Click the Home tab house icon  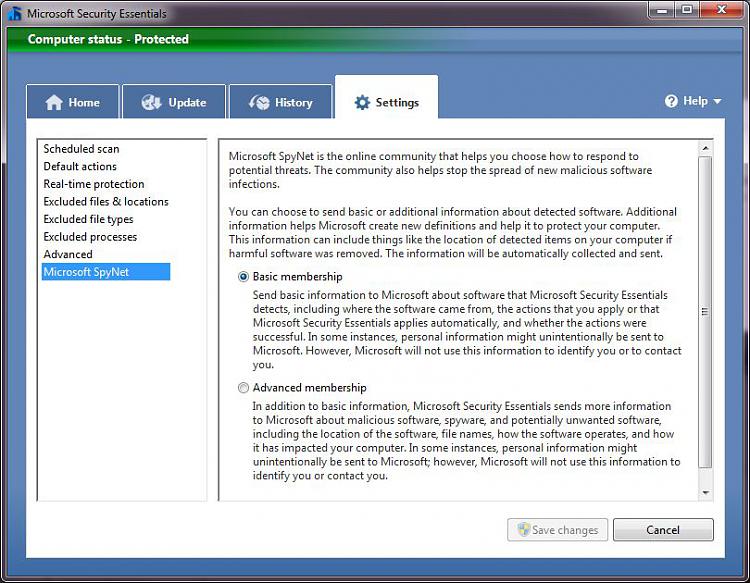tap(54, 102)
